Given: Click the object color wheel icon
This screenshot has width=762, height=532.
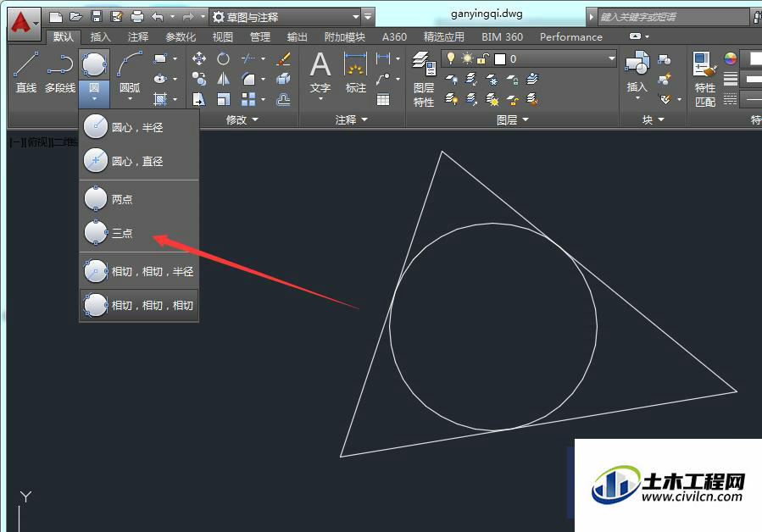Looking at the screenshot, I should point(731,58).
